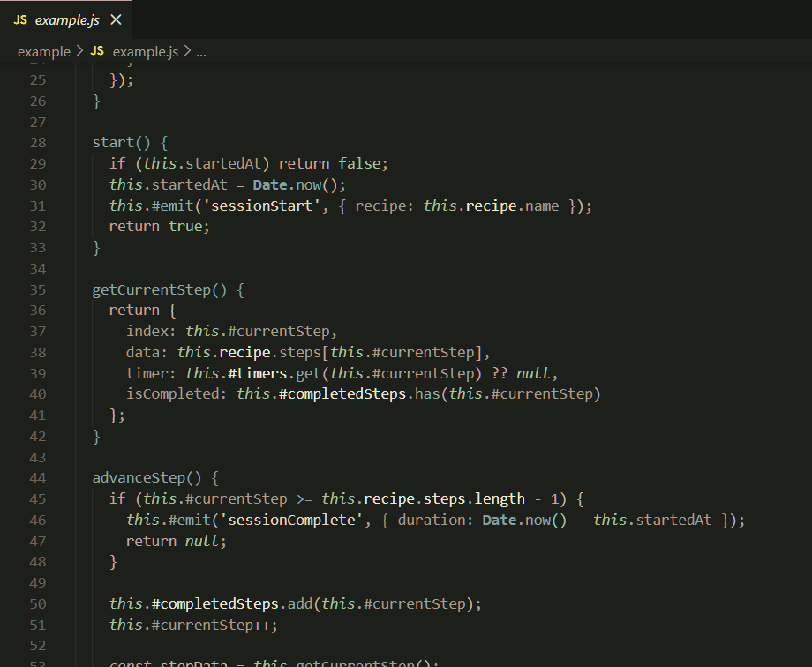Click line number 50
This screenshot has width=812, height=667.
tap(38, 604)
